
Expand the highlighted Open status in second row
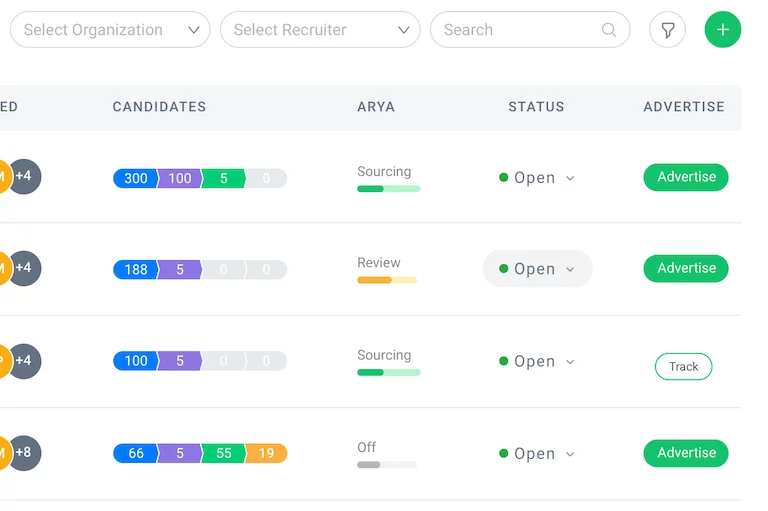(x=537, y=269)
